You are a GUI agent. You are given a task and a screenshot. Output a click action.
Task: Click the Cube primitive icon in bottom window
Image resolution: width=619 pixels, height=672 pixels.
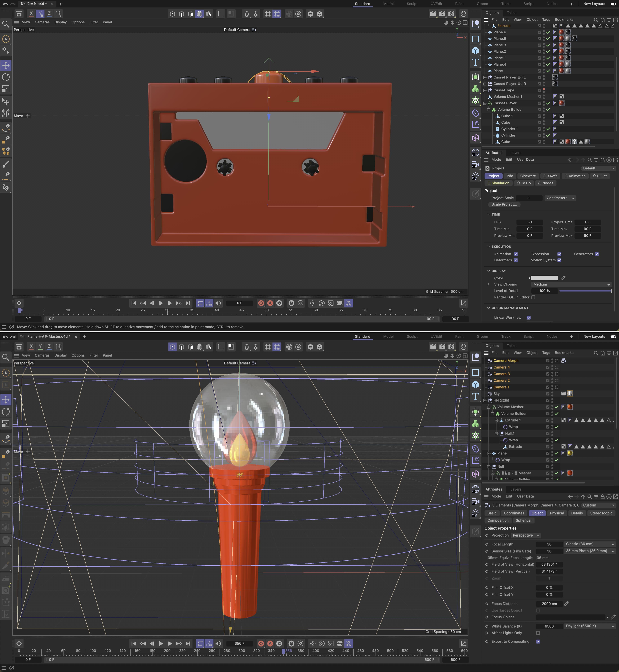click(x=475, y=384)
